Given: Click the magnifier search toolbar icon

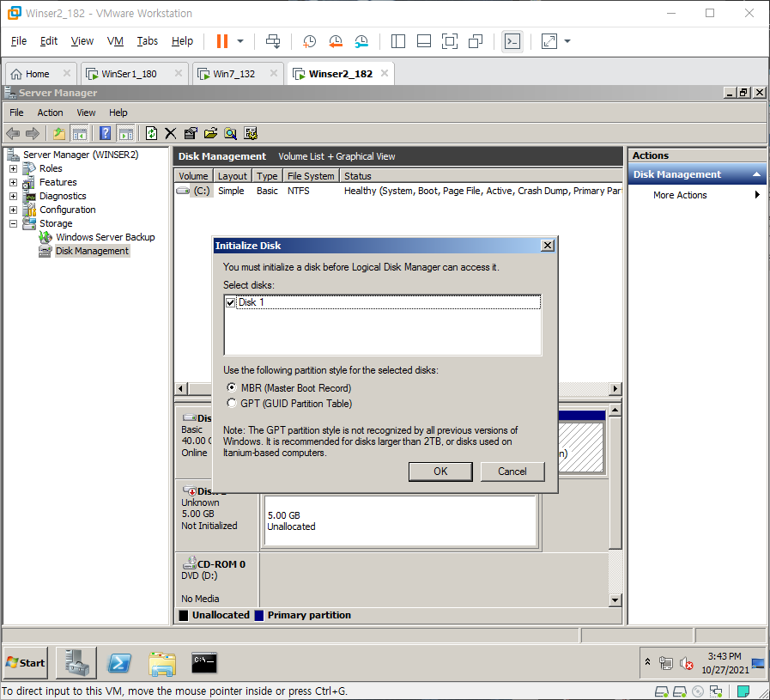Looking at the screenshot, I should 230,133.
